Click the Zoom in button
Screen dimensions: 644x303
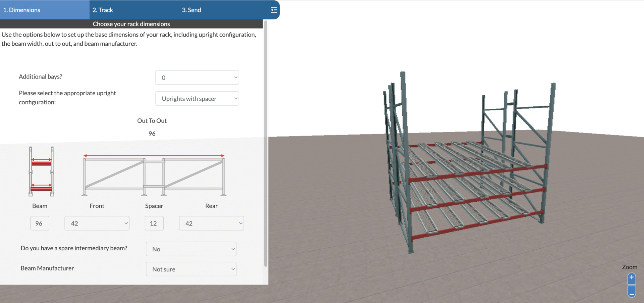pos(632,279)
